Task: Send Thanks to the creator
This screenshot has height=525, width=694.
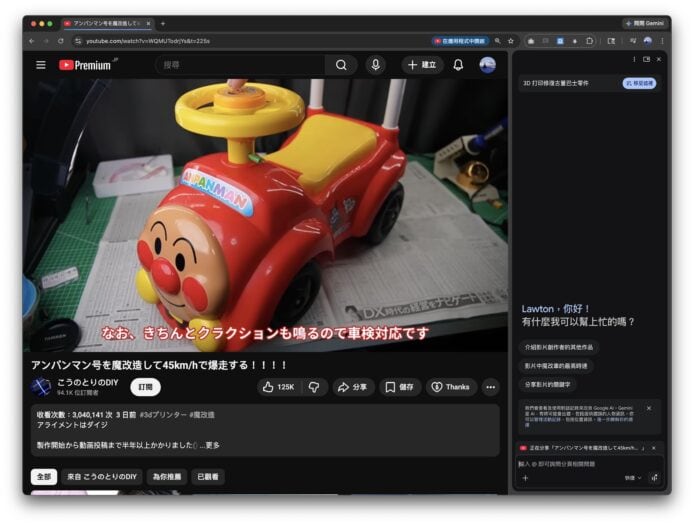Action: [x=451, y=387]
